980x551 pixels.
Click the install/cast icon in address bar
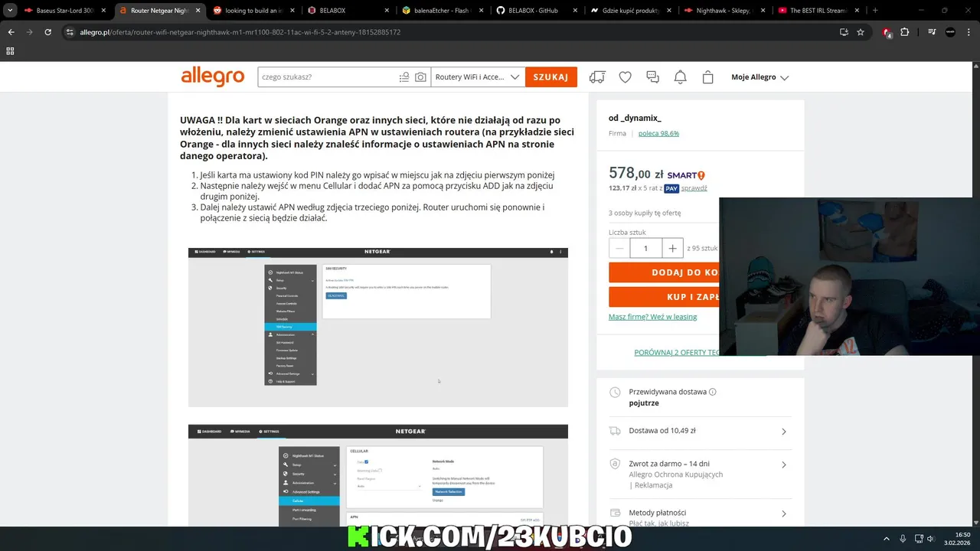pos(844,32)
